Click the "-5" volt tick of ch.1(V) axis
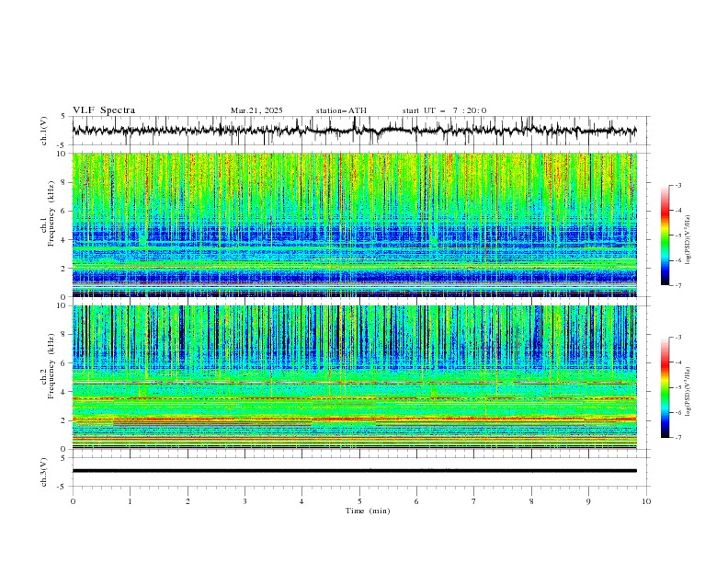Screen dimensions: 728x563 [62, 145]
